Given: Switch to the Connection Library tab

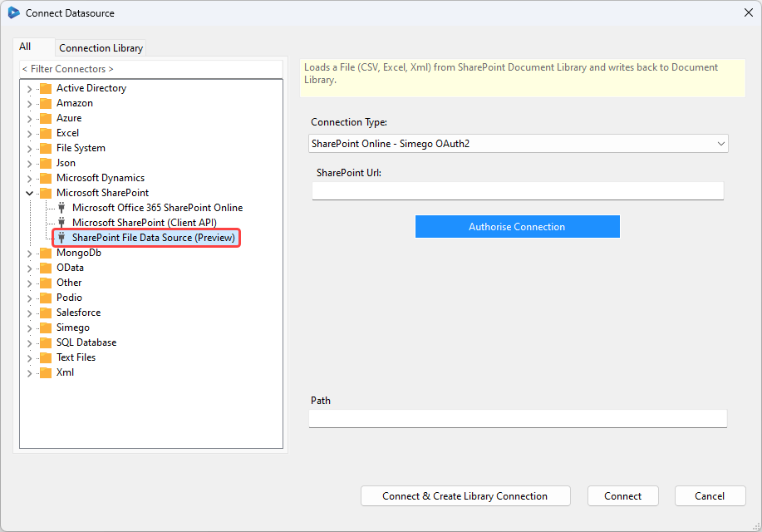Looking at the screenshot, I should [100, 47].
